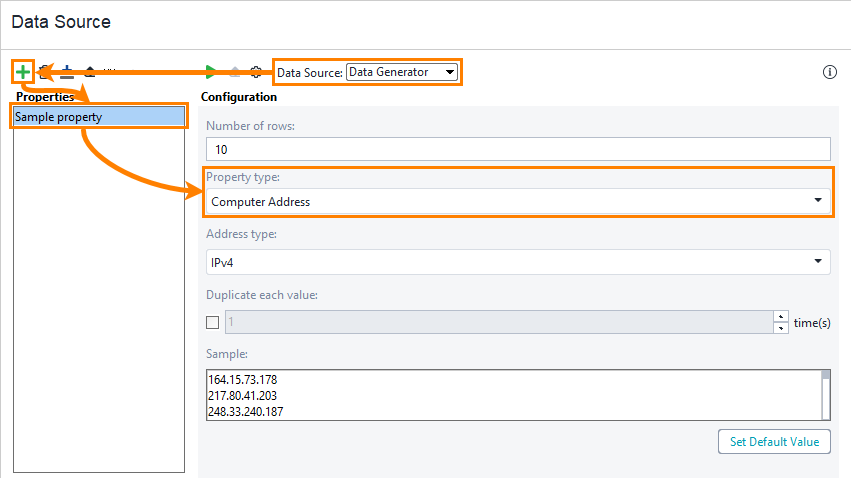851x478 pixels.
Task: Click the green plus Add Property icon
Action: point(23,72)
